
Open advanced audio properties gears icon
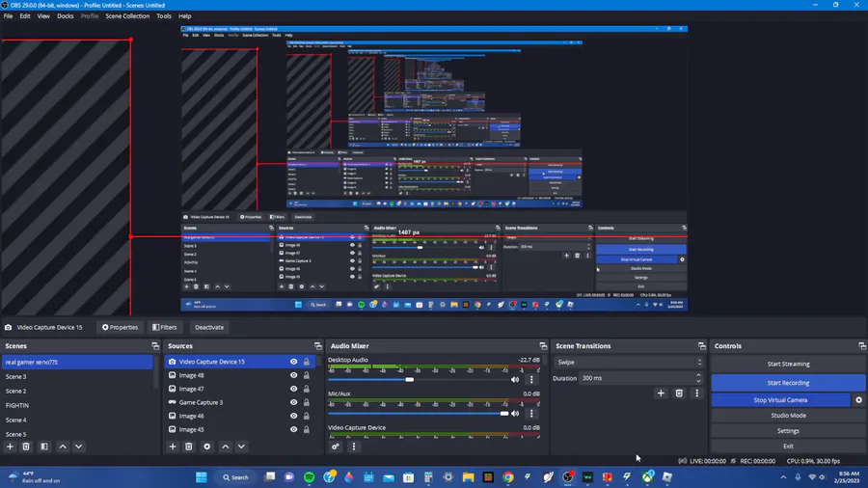(336, 447)
